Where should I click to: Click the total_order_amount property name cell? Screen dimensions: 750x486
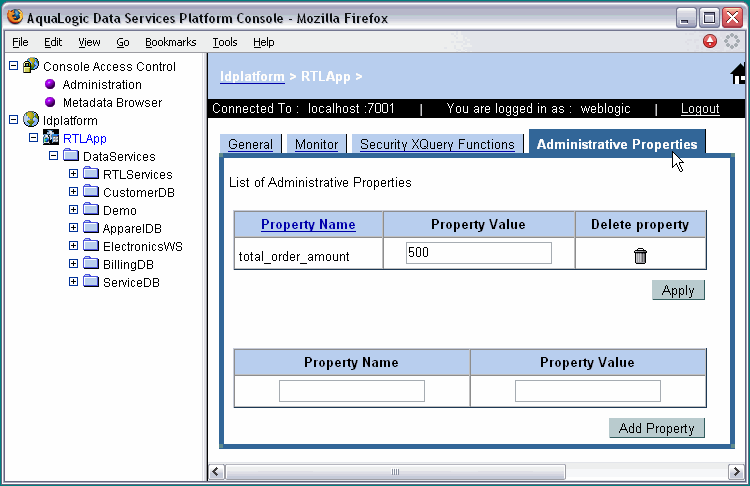pyautogui.click(x=309, y=254)
